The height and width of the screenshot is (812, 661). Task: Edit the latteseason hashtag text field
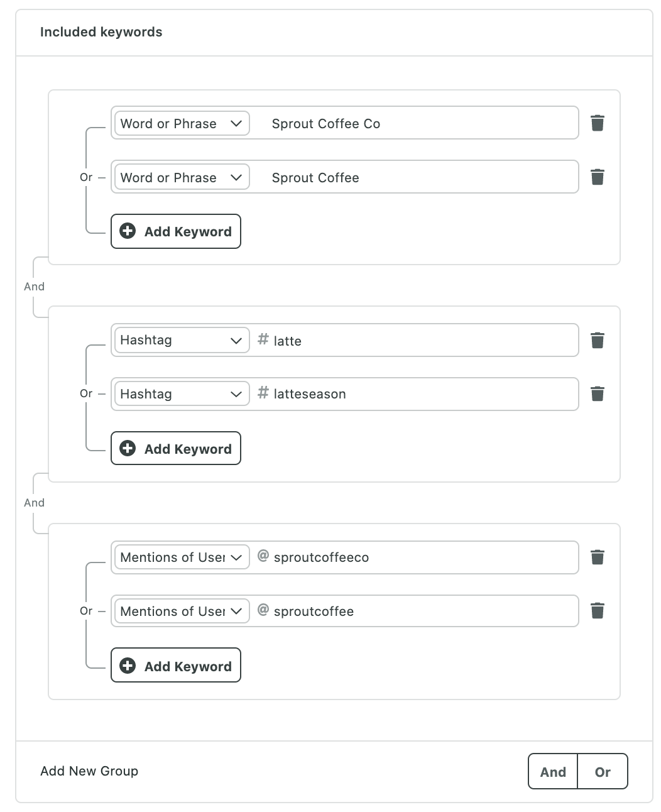click(x=415, y=394)
